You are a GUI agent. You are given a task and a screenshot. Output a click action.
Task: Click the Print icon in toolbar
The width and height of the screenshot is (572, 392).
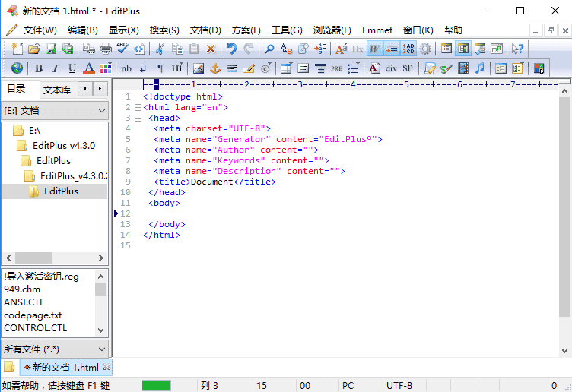[106, 49]
